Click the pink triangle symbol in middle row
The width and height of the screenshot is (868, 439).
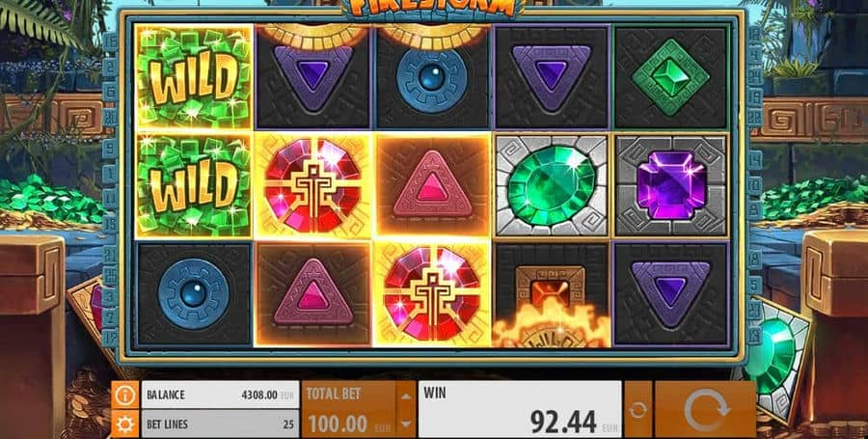click(432, 185)
